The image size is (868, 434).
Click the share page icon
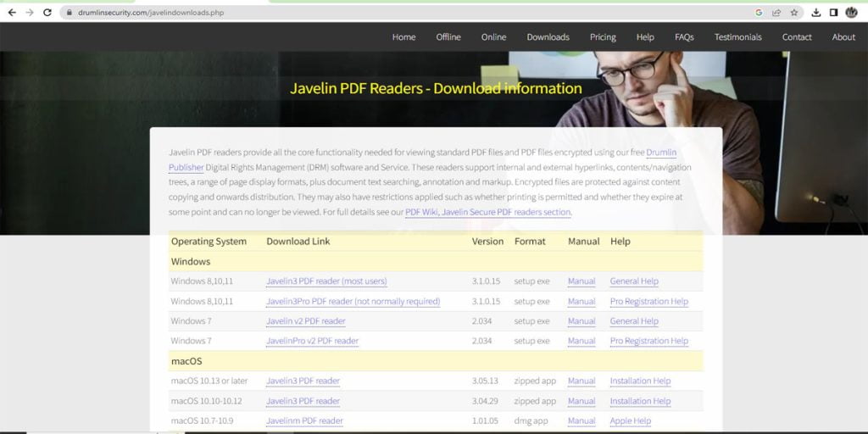776,12
